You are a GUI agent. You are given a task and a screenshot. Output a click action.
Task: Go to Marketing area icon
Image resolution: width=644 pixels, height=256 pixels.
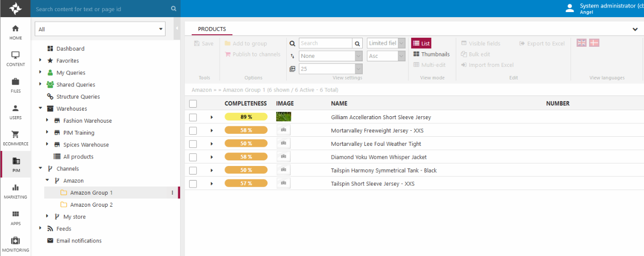(x=15, y=191)
